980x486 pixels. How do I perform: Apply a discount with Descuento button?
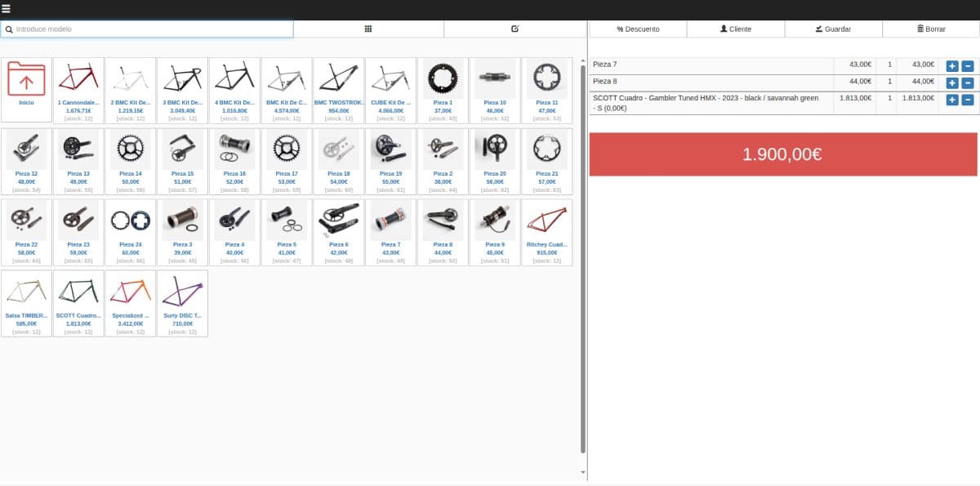pyautogui.click(x=638, y=29)
